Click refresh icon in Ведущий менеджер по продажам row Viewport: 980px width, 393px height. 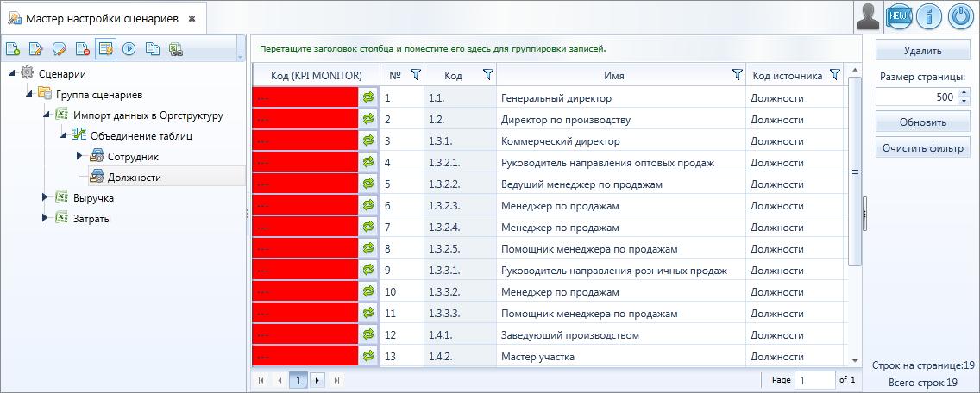(368, 184)
